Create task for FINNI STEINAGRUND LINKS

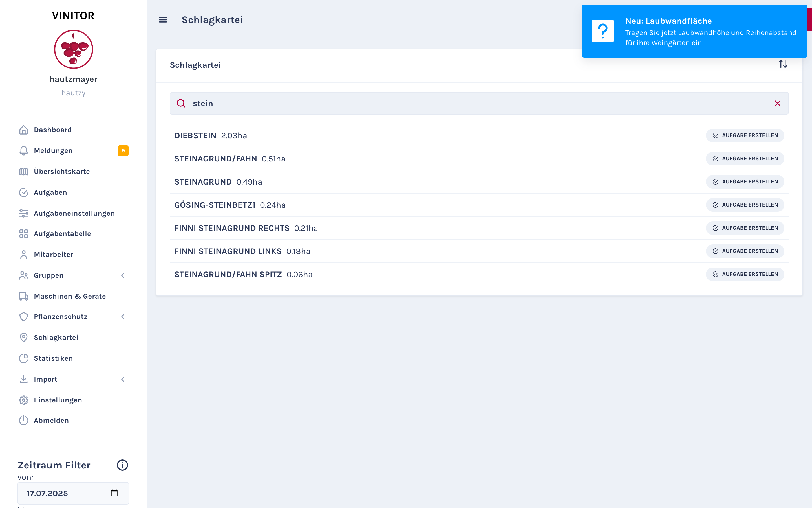click(x=745, y=251)
